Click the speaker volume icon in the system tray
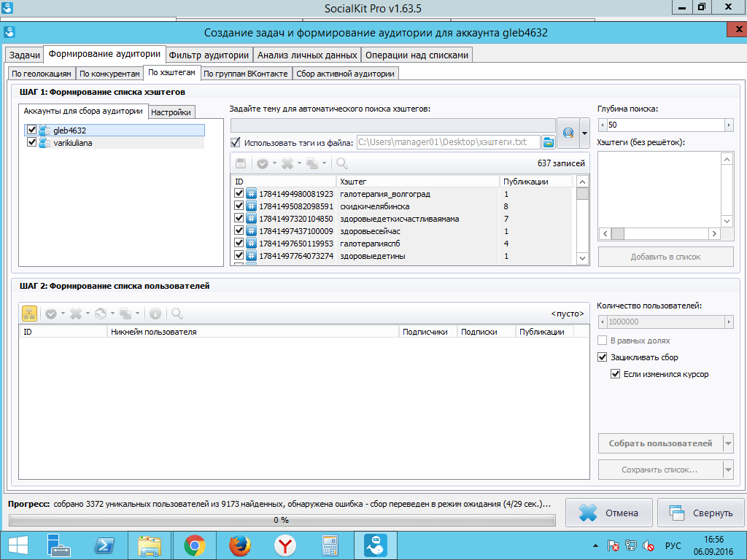 point(648,545)
